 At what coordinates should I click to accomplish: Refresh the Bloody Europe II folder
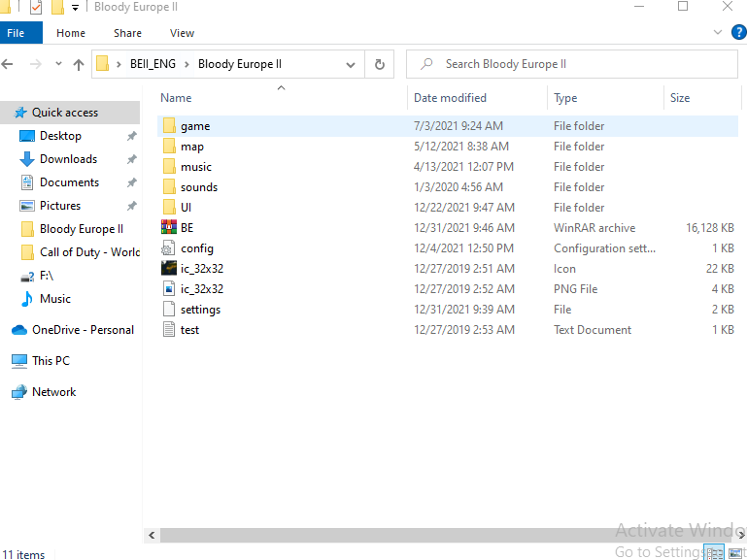point(380,64)
